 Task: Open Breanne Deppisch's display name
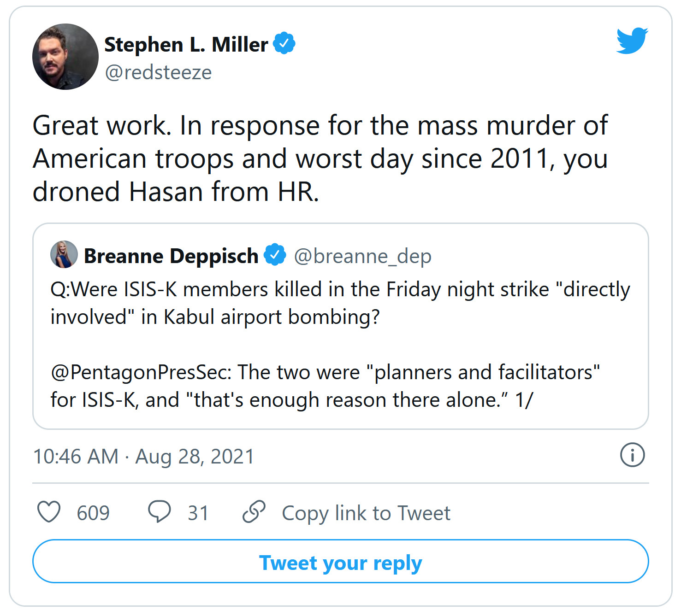pyautogui.click(x=171, y=256)
